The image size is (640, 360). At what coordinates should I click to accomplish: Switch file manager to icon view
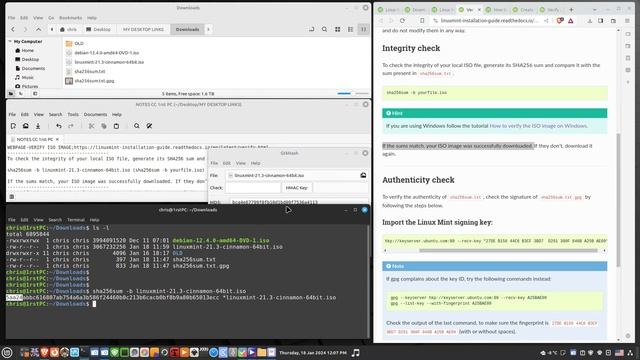point(338,29)
